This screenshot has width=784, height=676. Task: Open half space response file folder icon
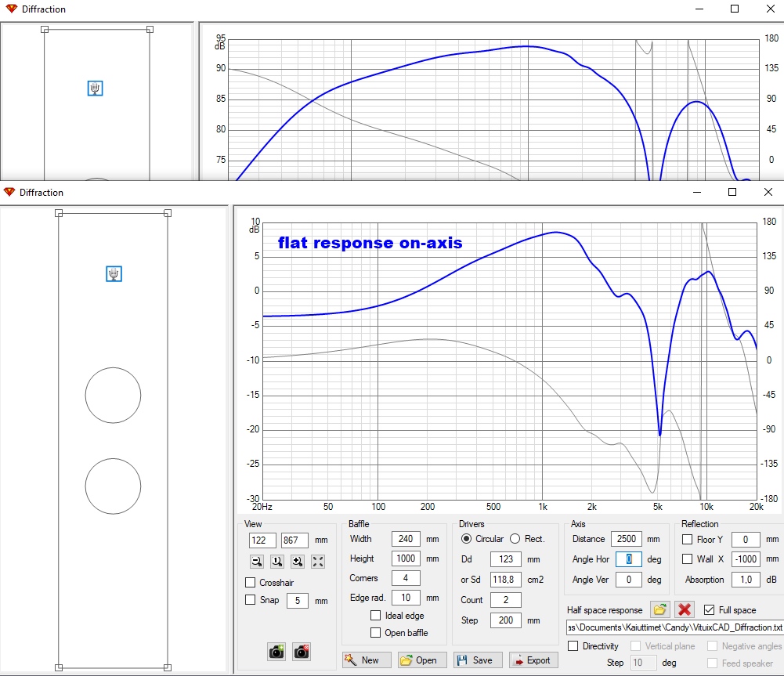[x=660, y=609]
